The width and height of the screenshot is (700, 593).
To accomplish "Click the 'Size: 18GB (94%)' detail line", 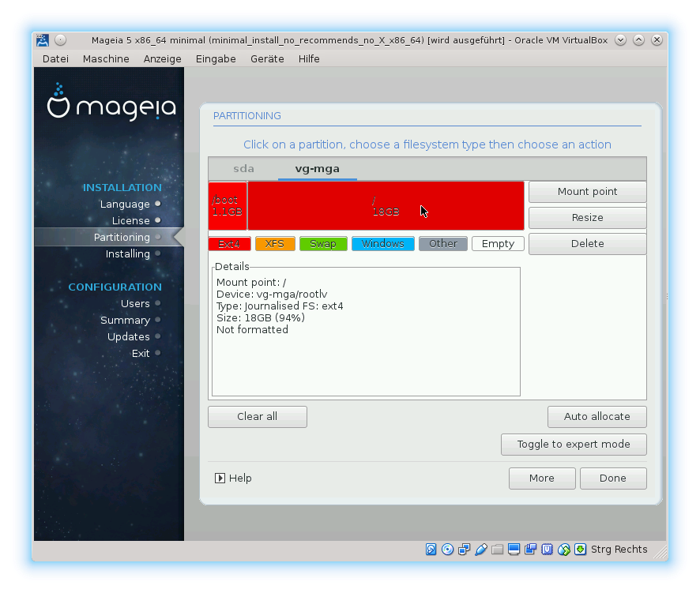I will point(261,318).
